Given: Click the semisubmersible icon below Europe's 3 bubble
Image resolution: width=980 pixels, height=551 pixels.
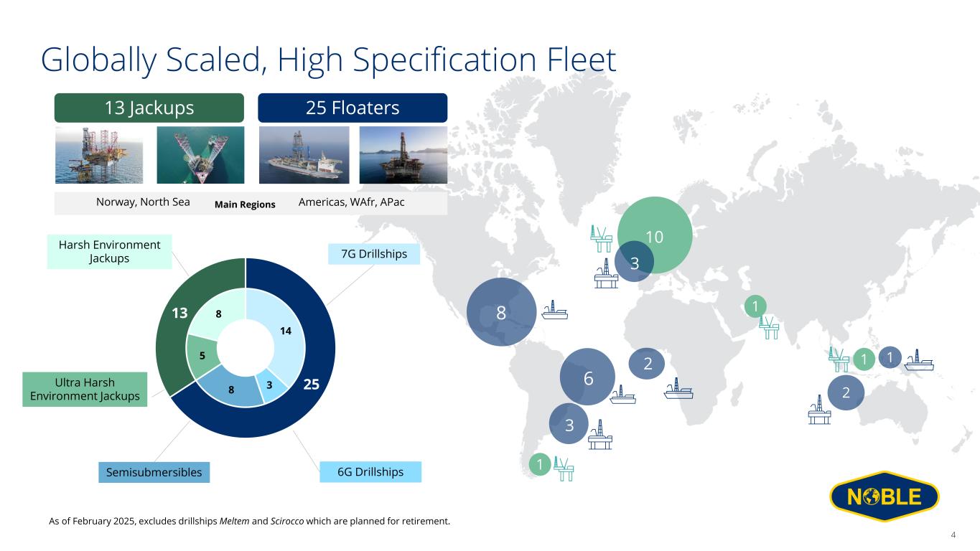Looking at the screenshot, I should (606, 273).
